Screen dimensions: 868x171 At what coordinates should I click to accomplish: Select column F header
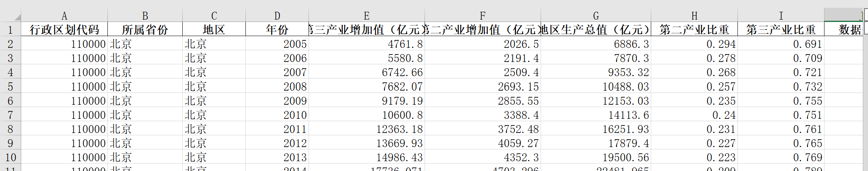click(x=483, y=16)
